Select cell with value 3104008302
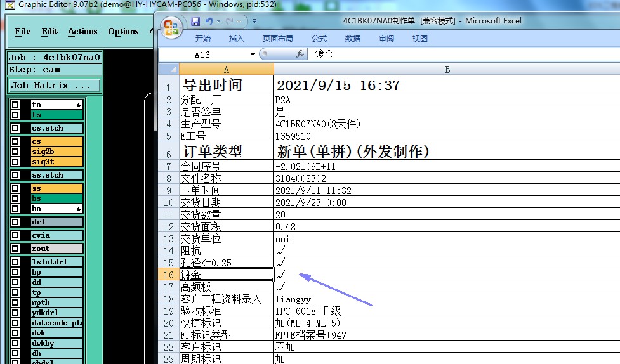Screen dimensions: 620x364 pos(447,178)
